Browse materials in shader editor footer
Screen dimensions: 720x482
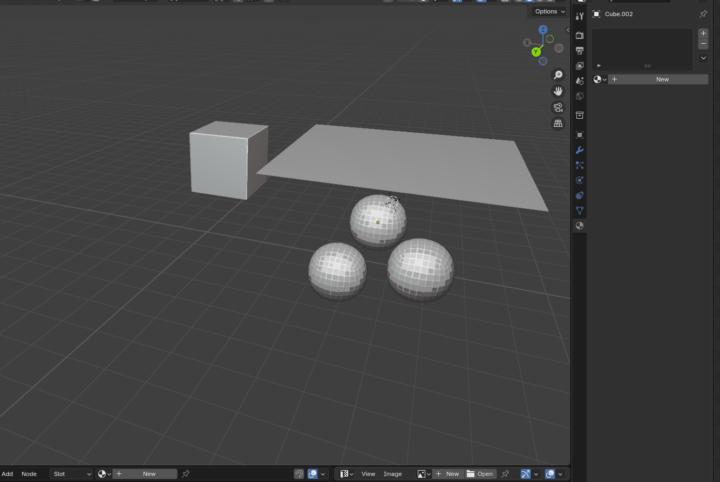point(104,474)
